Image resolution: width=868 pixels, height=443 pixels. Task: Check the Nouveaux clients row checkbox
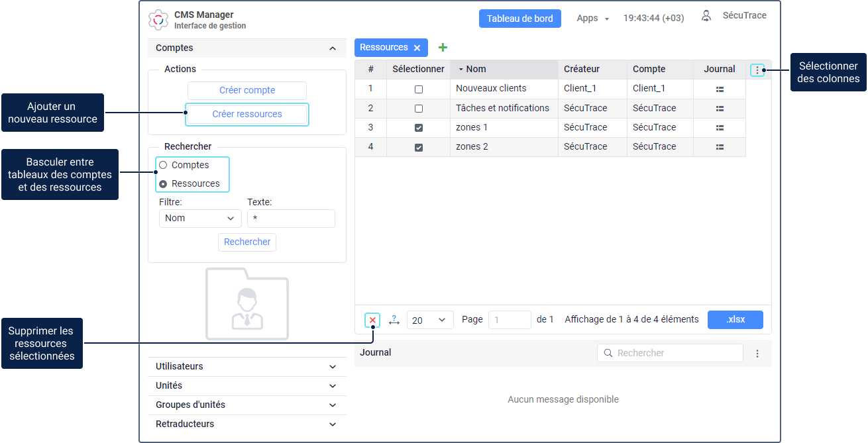[418, 89]
